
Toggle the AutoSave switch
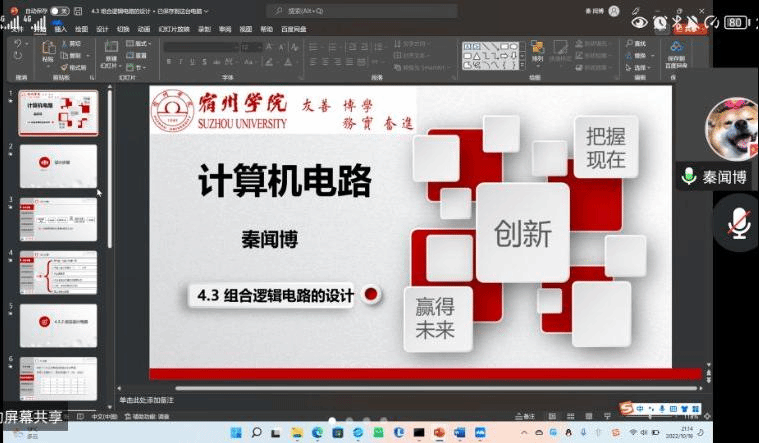coord(60,11)
